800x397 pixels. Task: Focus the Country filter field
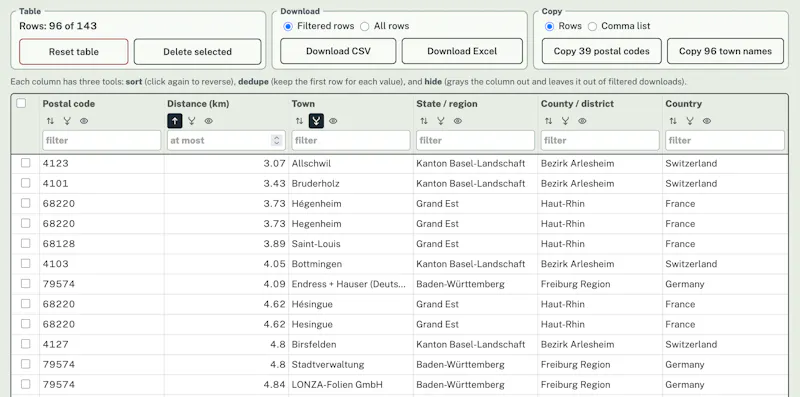[724, 140]
